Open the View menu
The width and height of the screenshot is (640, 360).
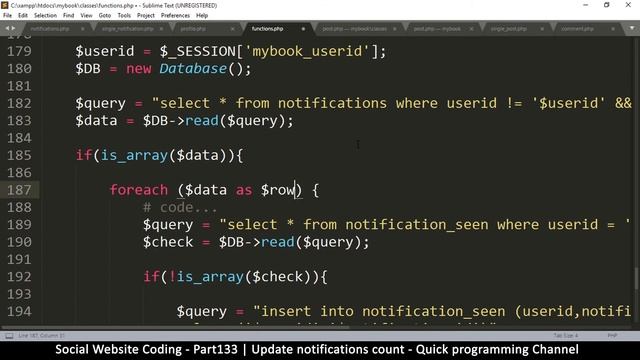point(86,16)
